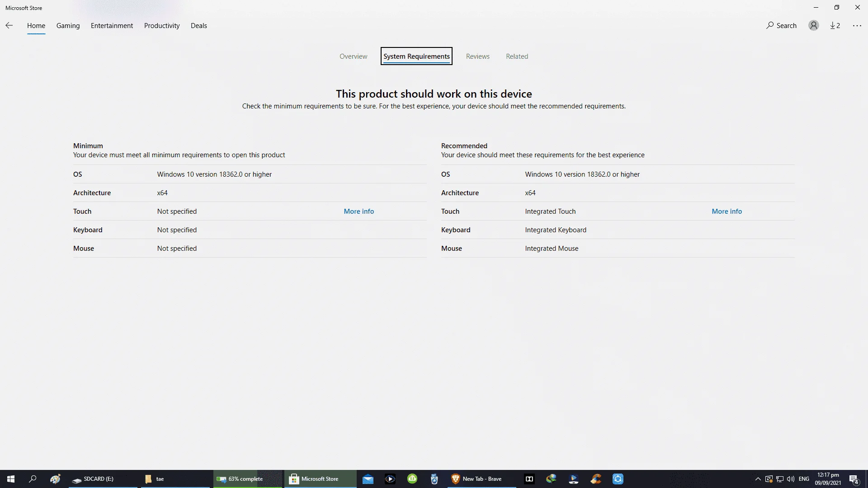Image resolution: width=868 pixels, height=488 pixels.
Task: Open the downloads queue showing 2
Action: 835,26
